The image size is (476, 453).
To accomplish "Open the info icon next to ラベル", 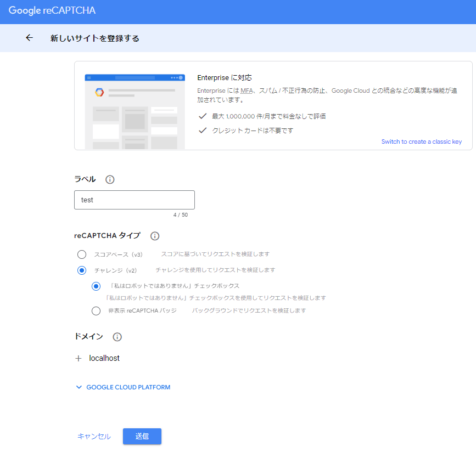I will (x=110, y=179).
